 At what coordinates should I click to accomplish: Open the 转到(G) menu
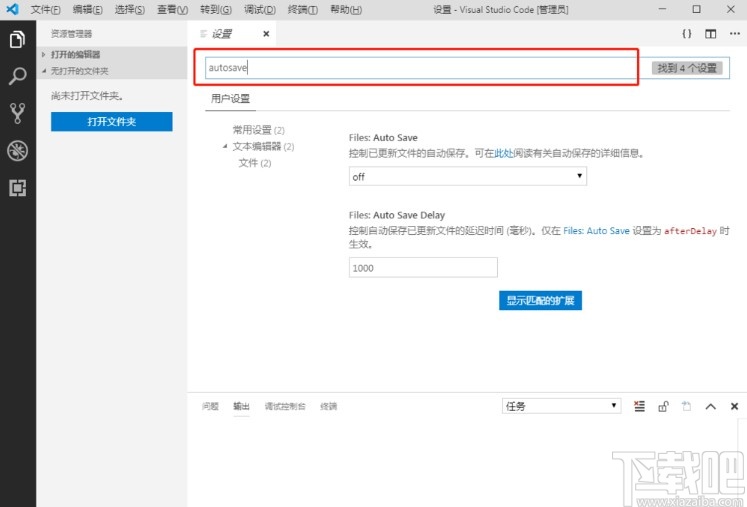tap(216, 10)
